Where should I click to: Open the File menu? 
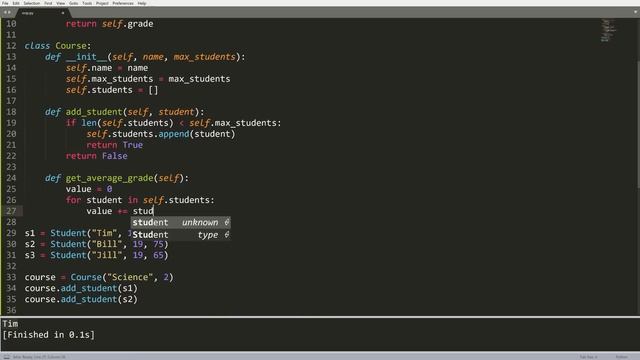point(5,3)
